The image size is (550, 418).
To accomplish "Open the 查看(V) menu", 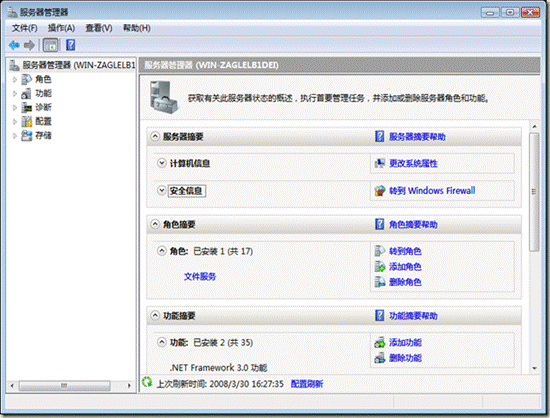I will (x=99, y=28).
